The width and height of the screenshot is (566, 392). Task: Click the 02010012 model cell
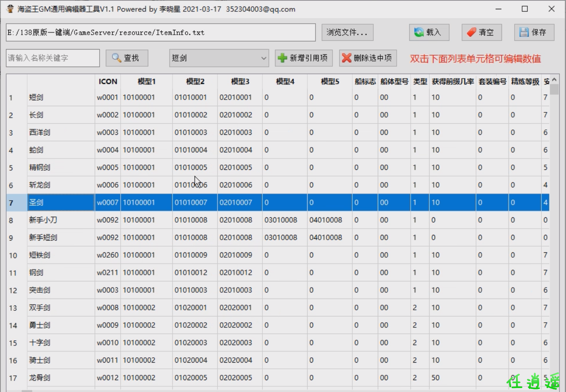(x=240, y=273)
